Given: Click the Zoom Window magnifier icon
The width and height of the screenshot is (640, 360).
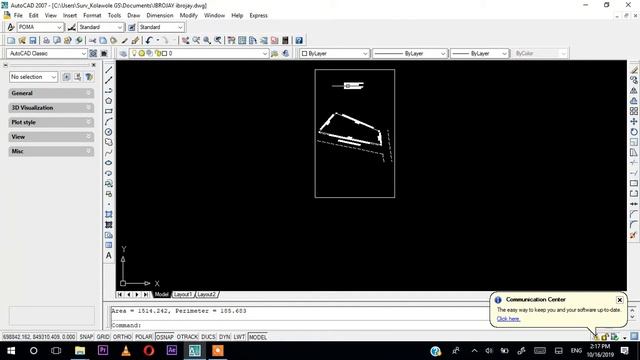Looking at the screenshot, I should 207,40.
